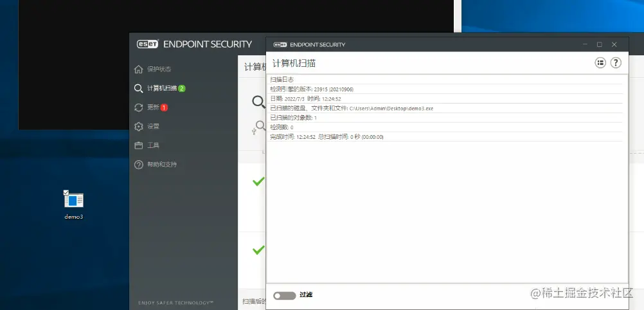Viewport: 644px width, 310px height.
Task: Select the 日期: 2022/7/3 row
Action: click(x=445, y=98)
